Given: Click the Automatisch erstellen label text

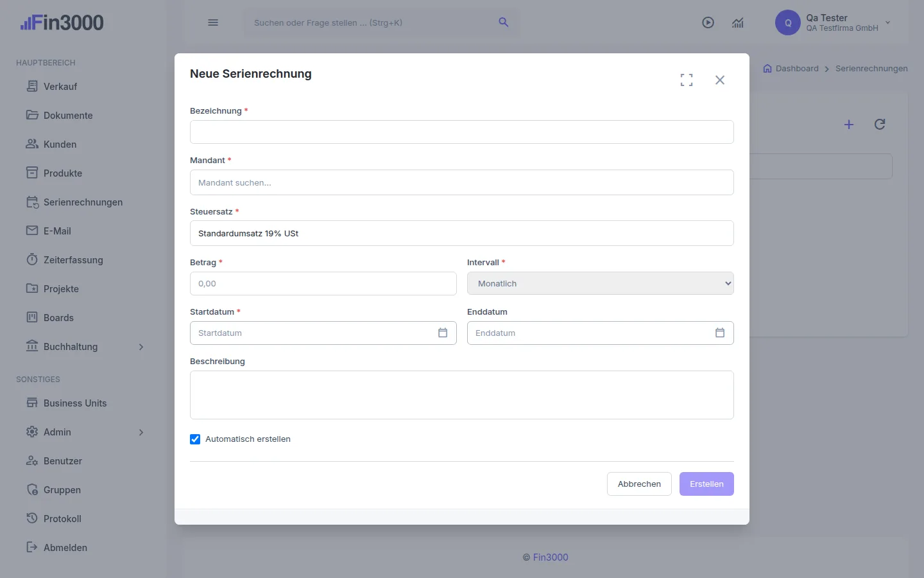Looking at the screenshot, I should point(248,439).
